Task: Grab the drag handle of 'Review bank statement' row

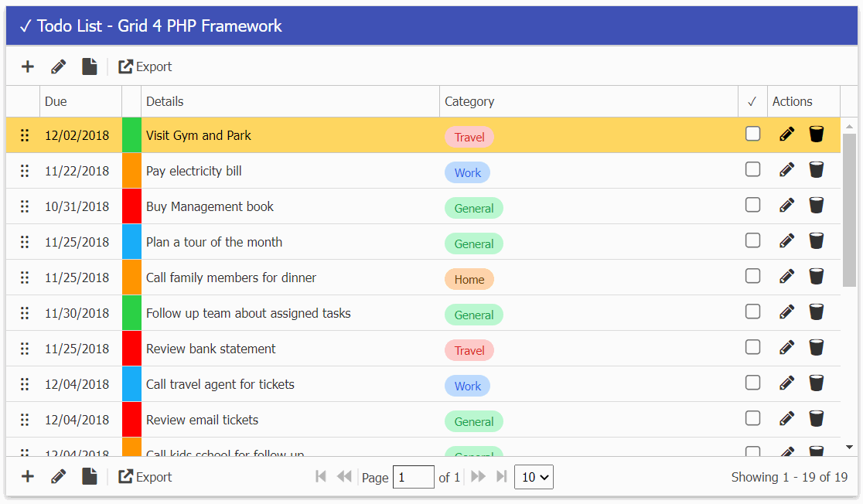Action: 24,349
